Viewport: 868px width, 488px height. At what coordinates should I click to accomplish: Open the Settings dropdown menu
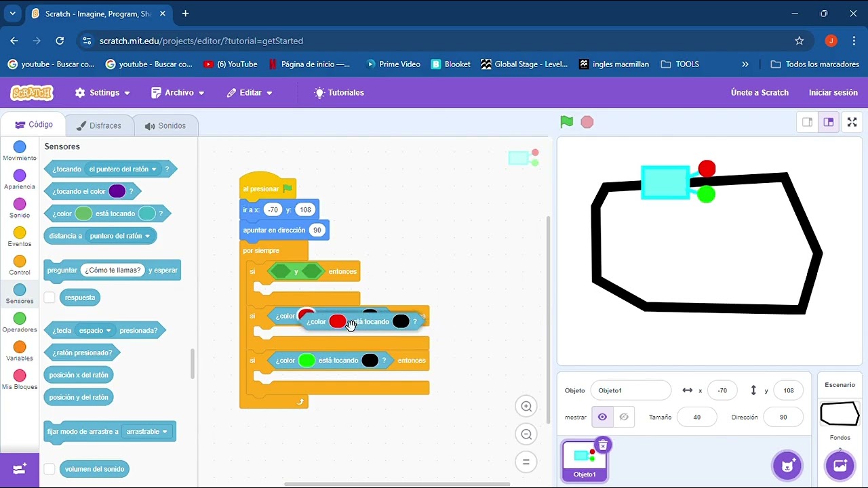pyautogui.click(x=102, y=93)
